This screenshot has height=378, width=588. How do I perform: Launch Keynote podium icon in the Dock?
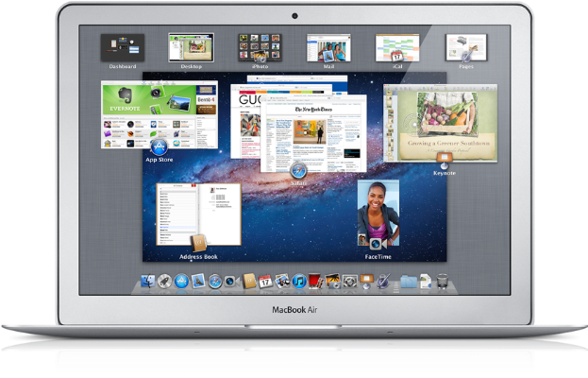click(x=366, y=281)
